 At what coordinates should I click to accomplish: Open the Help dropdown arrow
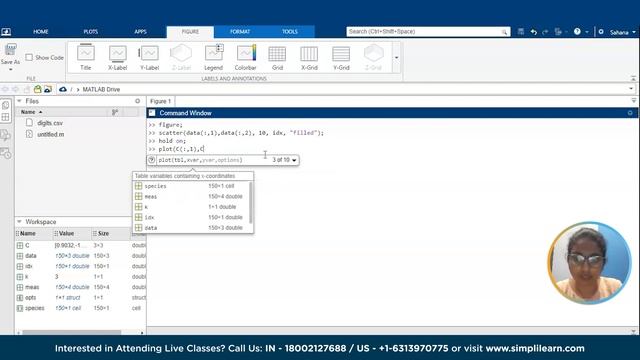pos(587,32)
